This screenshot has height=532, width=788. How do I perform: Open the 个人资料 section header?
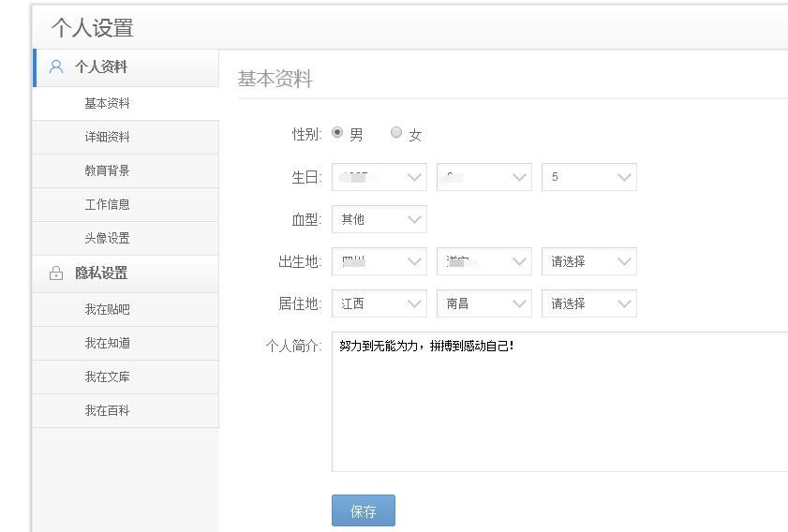tap(126, 67)
